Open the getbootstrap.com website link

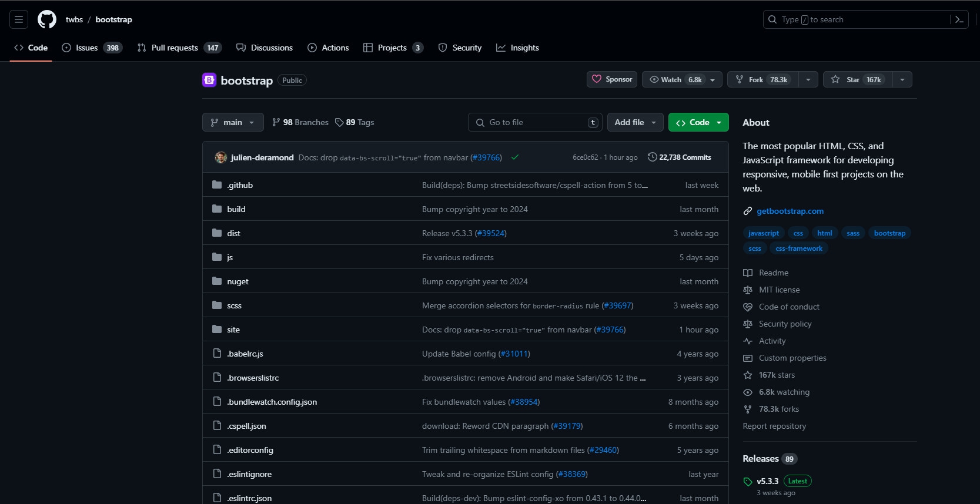click(x=790, y=211)
